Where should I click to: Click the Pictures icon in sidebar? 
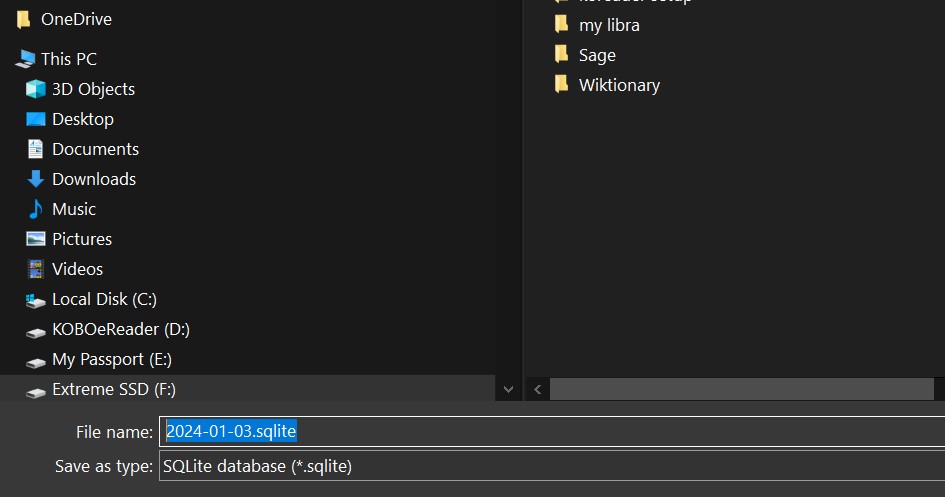point(36,239)
